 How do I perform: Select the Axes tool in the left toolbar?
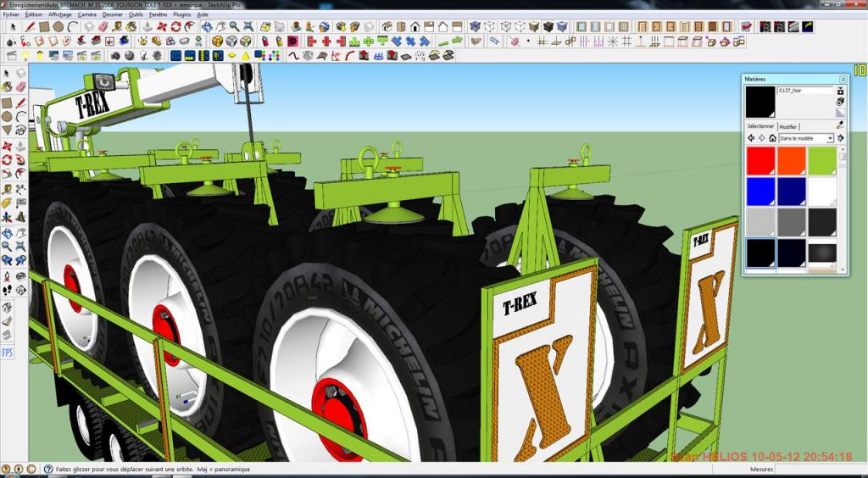7,217
